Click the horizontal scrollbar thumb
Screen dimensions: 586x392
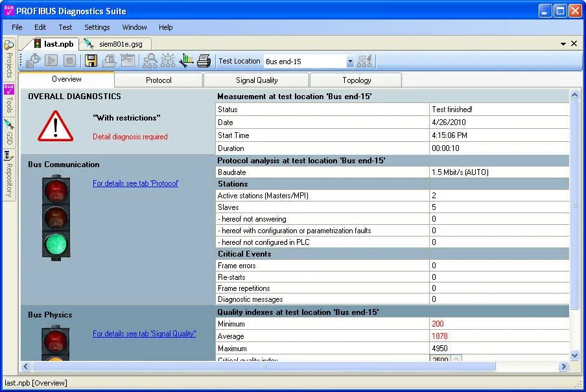(263, 366)
